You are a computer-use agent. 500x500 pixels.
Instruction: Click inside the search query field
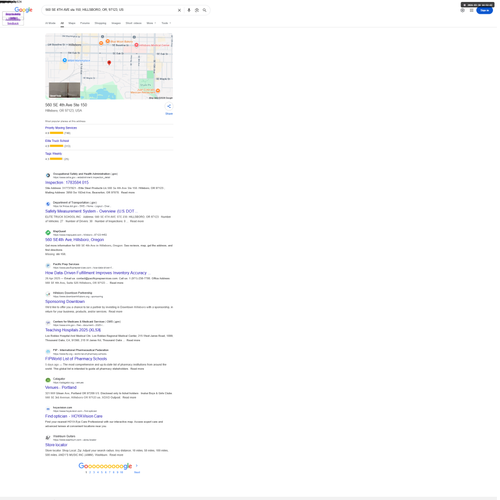pyautogui.click(x=110, y=10)
